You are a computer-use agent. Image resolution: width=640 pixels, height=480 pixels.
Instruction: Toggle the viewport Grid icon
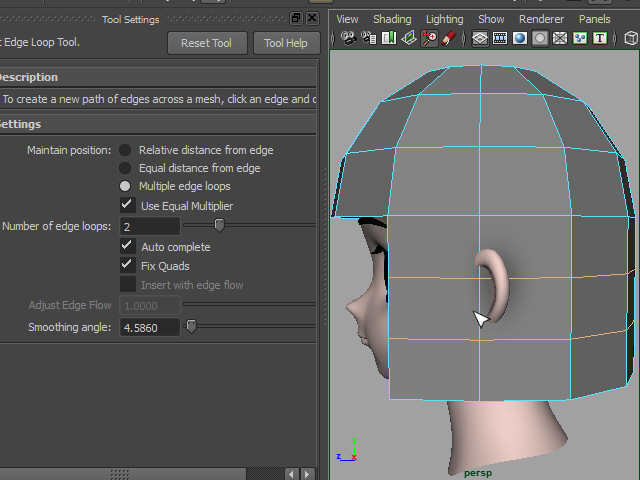pos(480,39)
